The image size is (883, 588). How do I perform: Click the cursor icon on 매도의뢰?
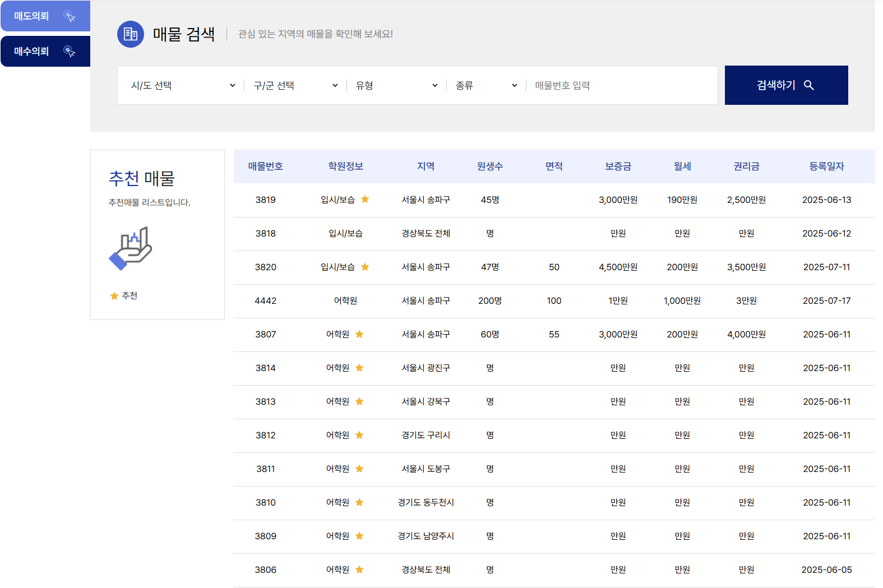point(70,16)
